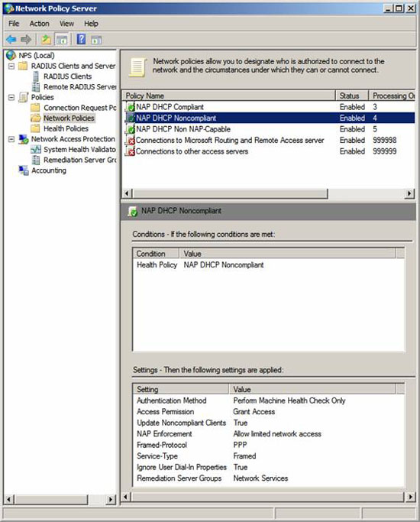Collapse the RADIUS Clients and Servers node

pyautogui.click(x=11, y=66)
